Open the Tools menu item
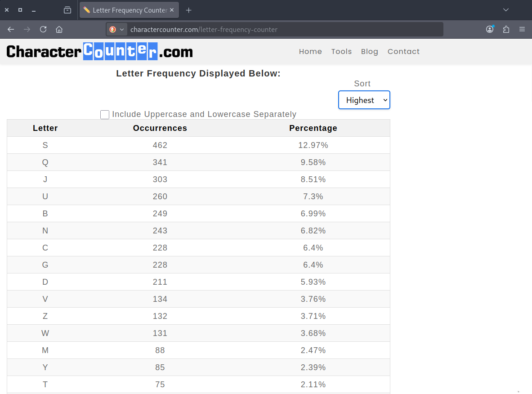Viewport: 532px width, 394px height. pos(341,51)
